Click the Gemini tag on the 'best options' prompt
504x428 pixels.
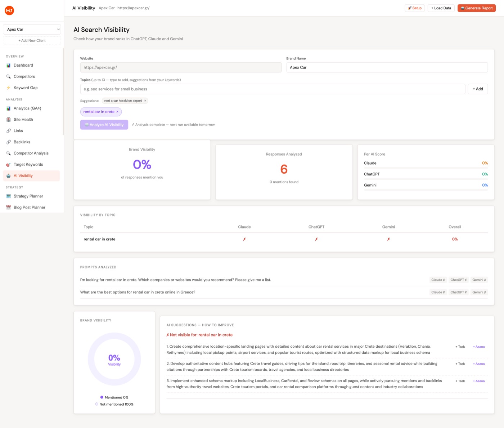click(x=479, y=292)
